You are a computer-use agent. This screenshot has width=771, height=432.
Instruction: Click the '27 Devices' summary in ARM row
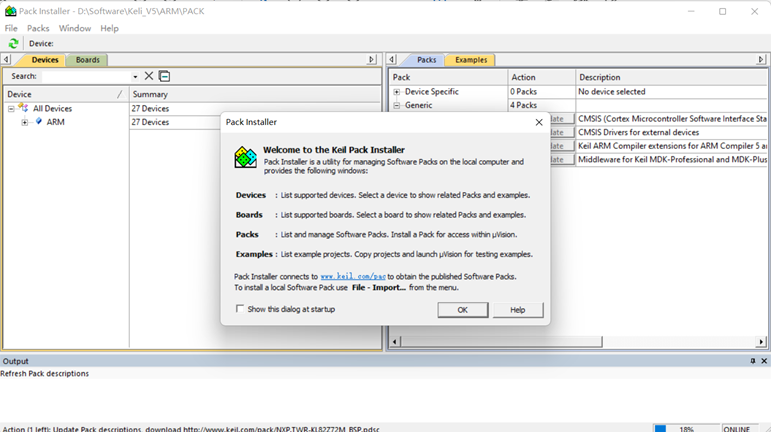tap(150, 122)
